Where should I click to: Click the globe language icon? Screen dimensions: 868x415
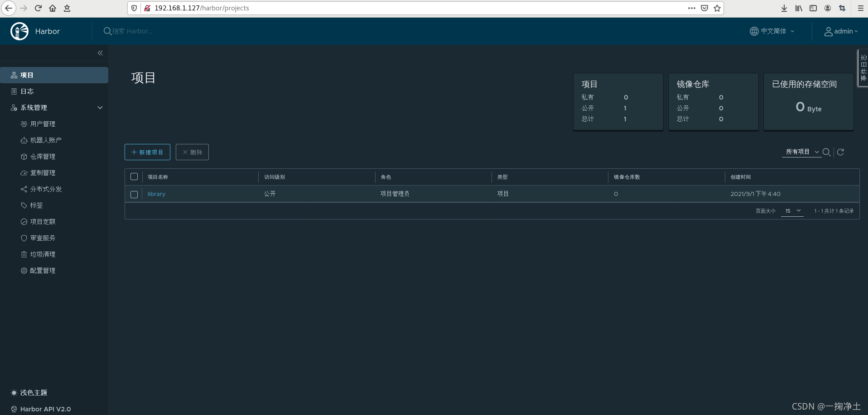click(x=754, y=31)
